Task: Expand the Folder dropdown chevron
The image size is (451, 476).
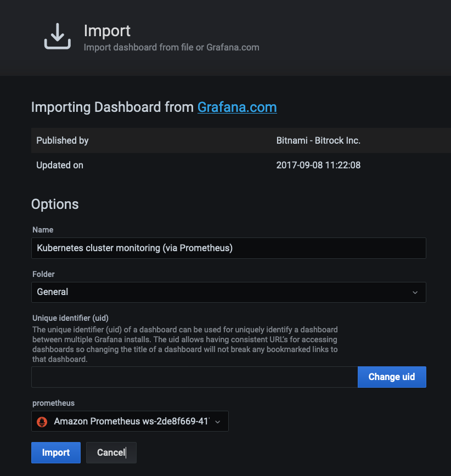Action: tap(415, 292)
